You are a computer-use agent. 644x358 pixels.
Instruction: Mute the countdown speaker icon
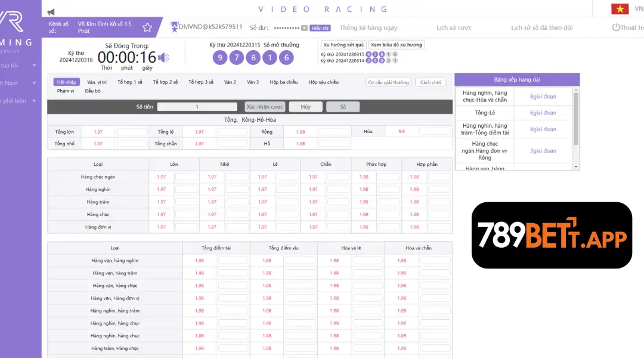pyautogui.click(x=164, y=57)
